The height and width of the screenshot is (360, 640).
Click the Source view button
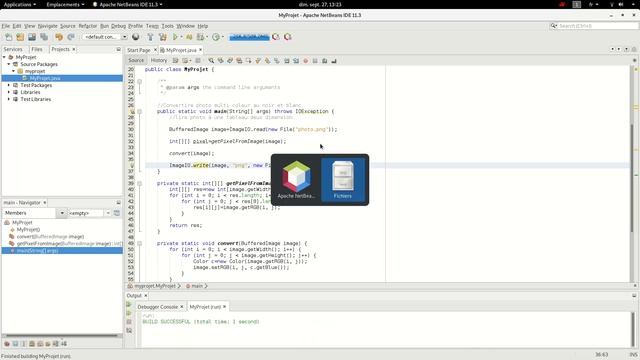pyautogui.click(x=136, y=60)
